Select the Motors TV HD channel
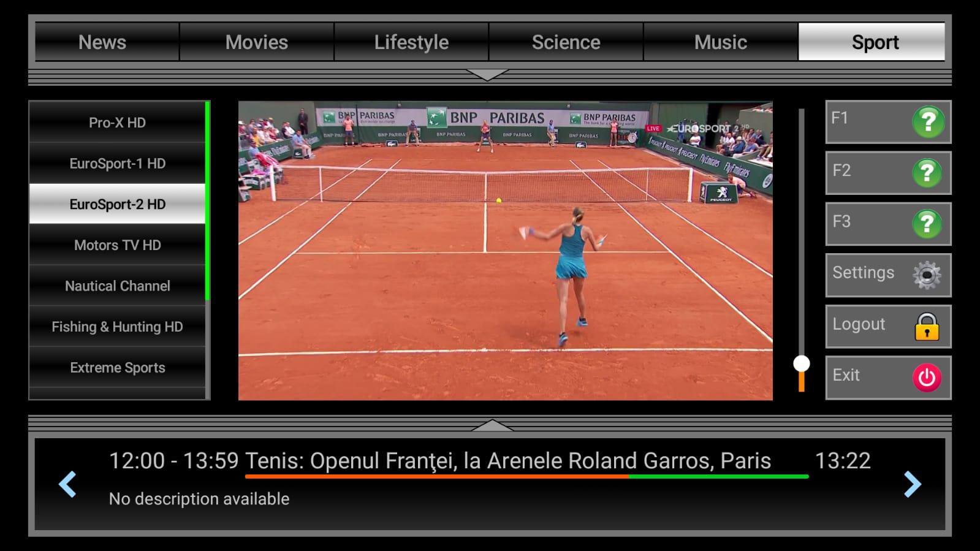This screenshot has height=551, width=980. (117, 245)
